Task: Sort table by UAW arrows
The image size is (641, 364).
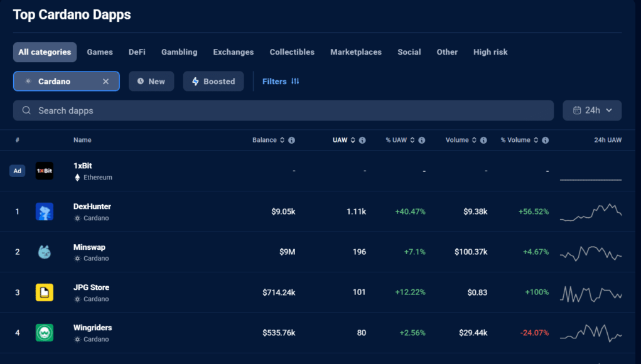Action: click(x=353, y=140)
